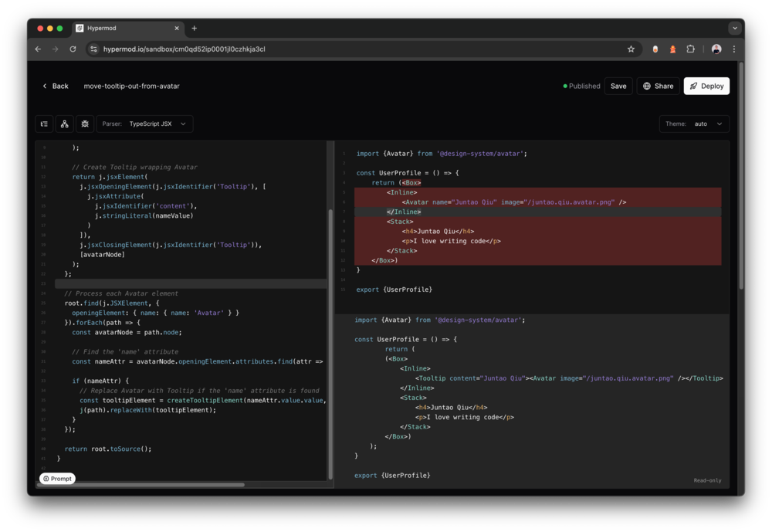Click the orange lighthouse extension icon
This screenshot has width=772, height=532.
[672, 49]
